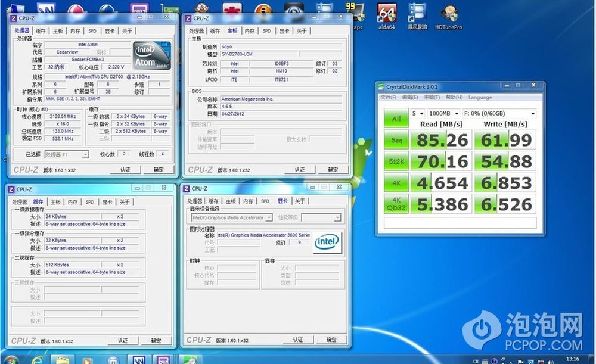Click the 4K QD32 read result 5.386
Viewport: 596px width, 364px height.
pyautogui.click(x=442, y=204)
